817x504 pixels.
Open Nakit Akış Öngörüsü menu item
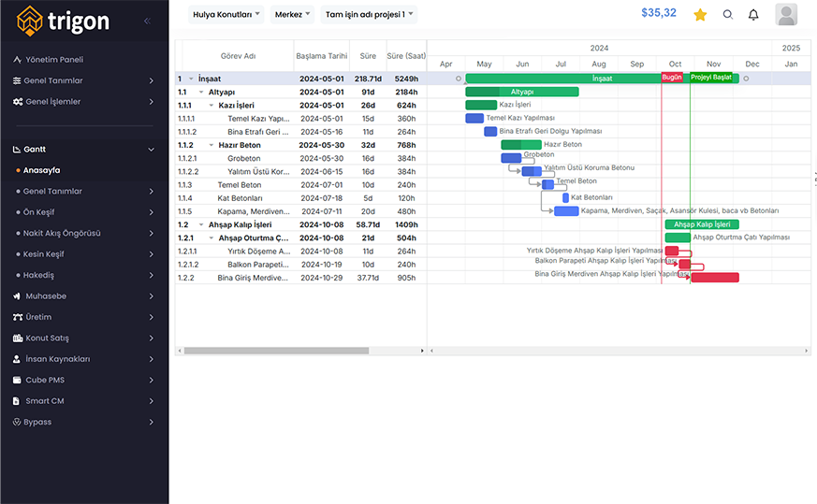[x=62, y=233]
